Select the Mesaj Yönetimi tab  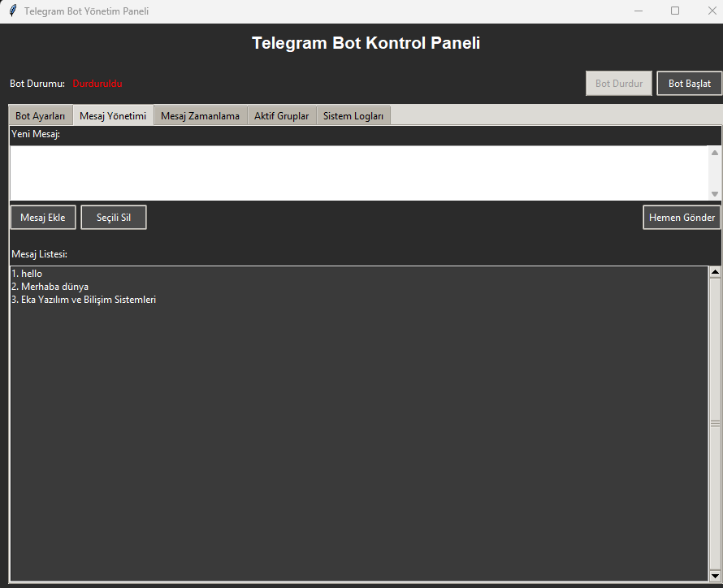113,116
